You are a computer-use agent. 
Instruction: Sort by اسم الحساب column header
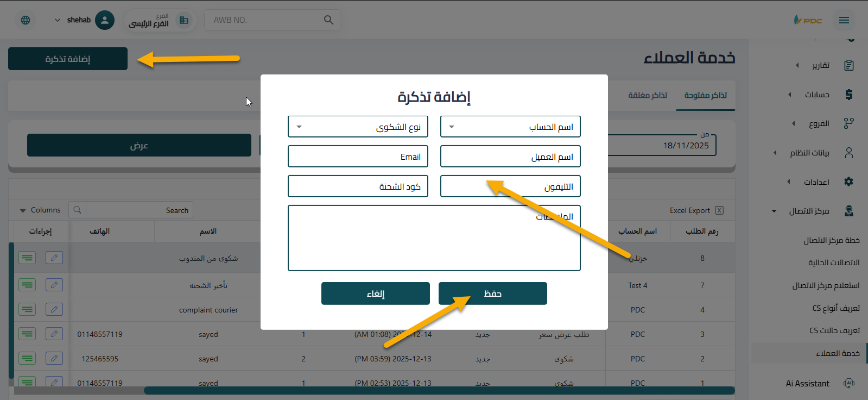(637, 231)
